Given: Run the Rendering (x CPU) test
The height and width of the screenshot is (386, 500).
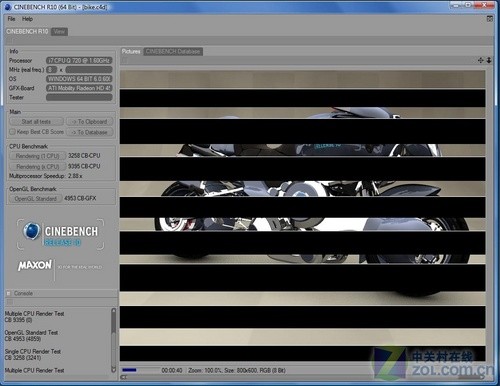Looking at the screenshot, I should [x=37, y=167].
